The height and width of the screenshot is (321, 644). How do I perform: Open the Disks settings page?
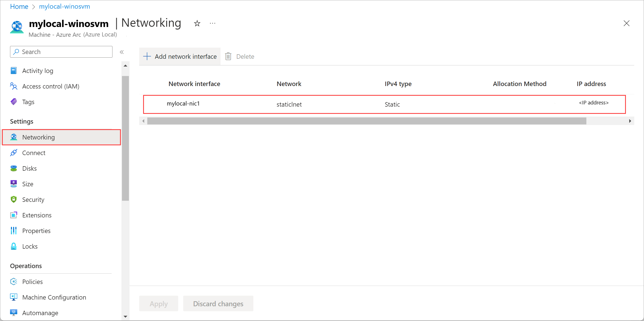pos(29,168)
